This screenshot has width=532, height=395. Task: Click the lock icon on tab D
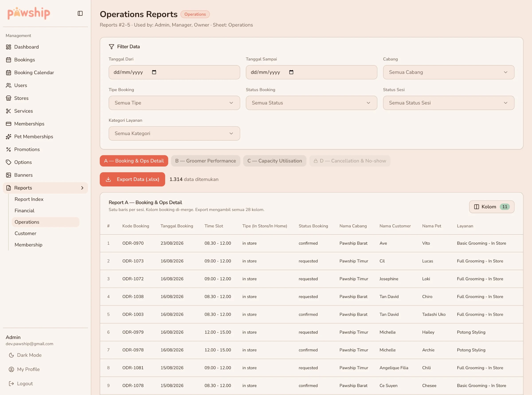pyautogui.click(x=316, y=161)
